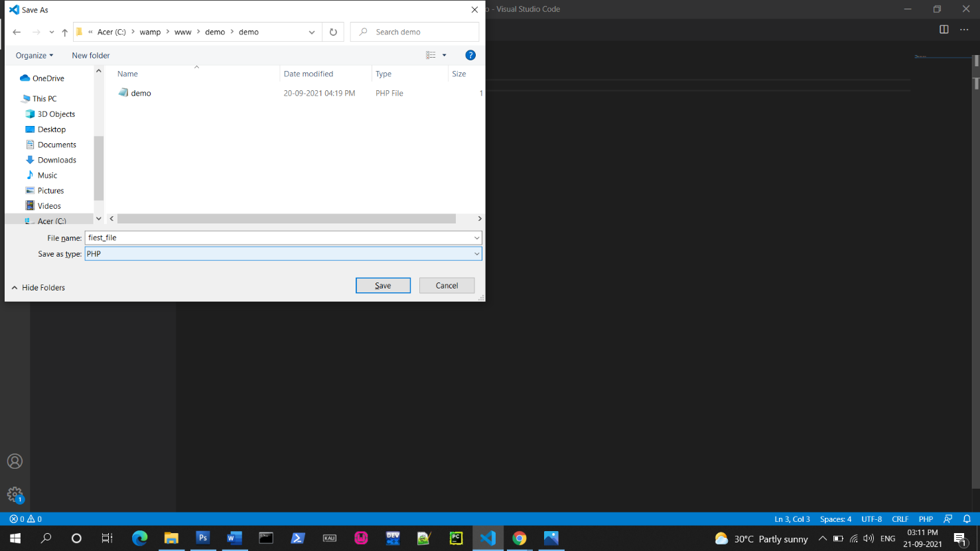Navigate to the www breadcrumb folder
This screenshot has height=551, width=980.
pyautogui.click(x=183, y=31)
